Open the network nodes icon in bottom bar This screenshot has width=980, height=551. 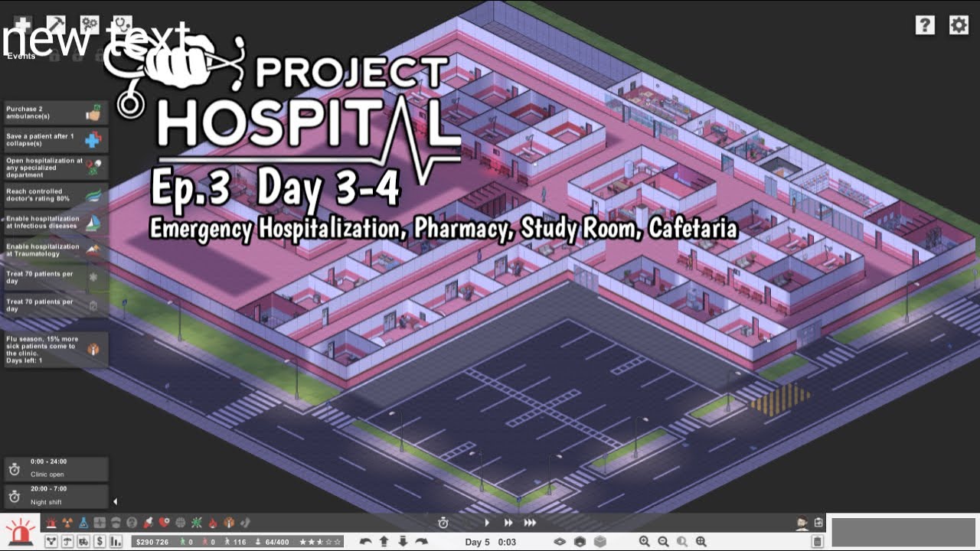(51, 542)
